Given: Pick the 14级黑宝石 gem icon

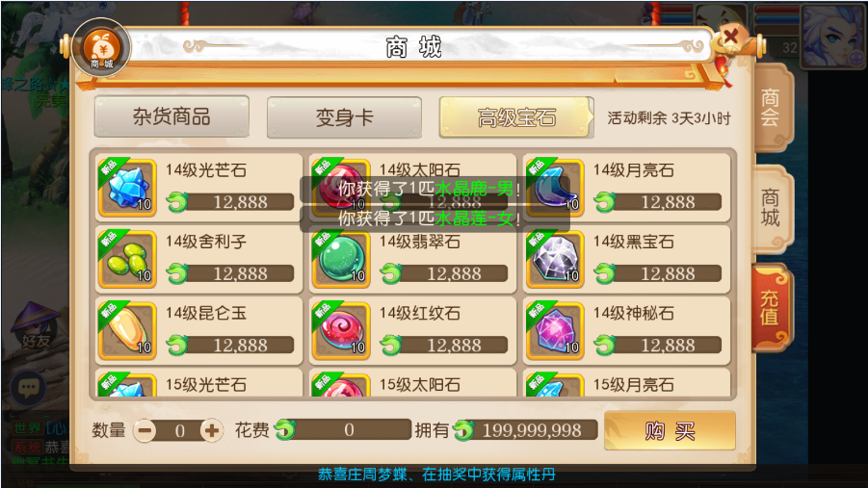Looking at the screenshot, I should tap(555, 260).
